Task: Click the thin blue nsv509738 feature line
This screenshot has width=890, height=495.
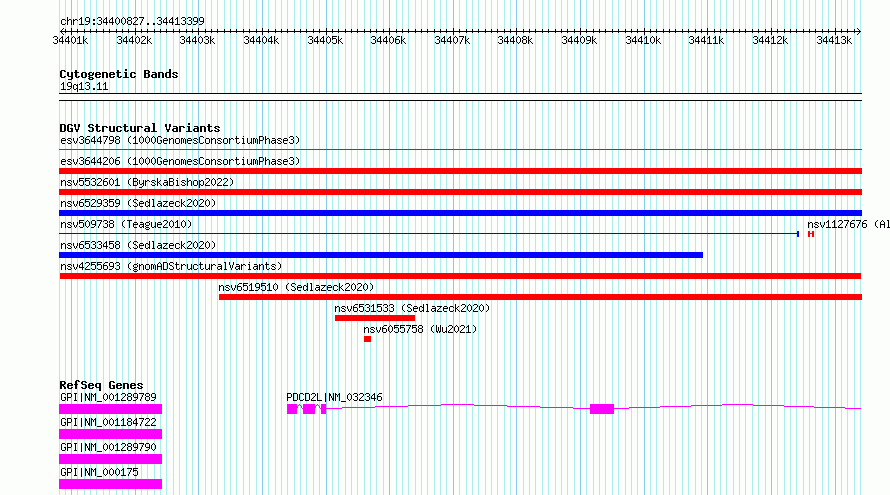Action: point(429,234)
